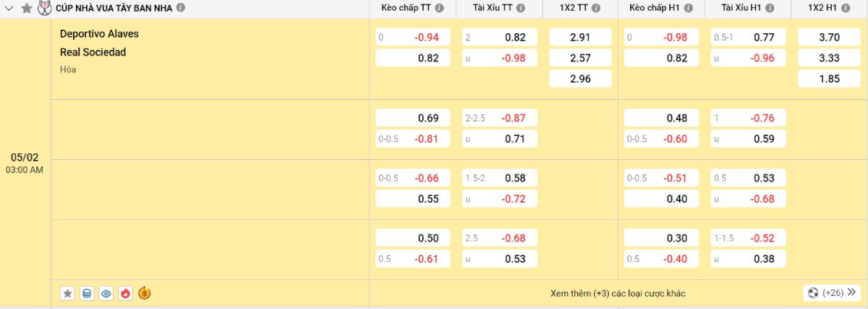Image resolution: width=868 pixels, height=309 pixels.
Task: Collapse the Cúp Nhà Vua Tây Ban Nha league section
Action: tap(9, 8)
